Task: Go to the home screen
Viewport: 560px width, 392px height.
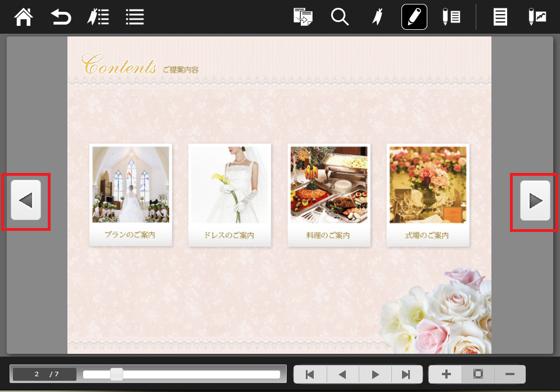Action: (24, 17)
